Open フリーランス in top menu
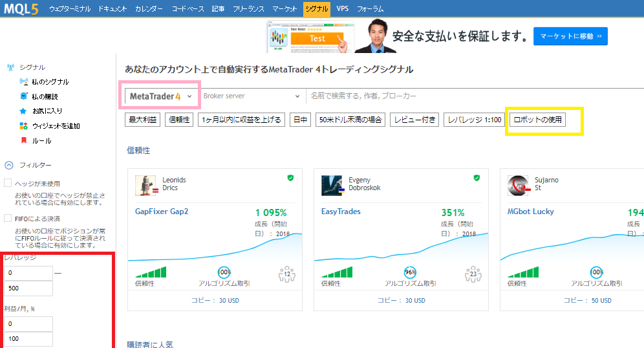644x348 pixels. point(248,8)
